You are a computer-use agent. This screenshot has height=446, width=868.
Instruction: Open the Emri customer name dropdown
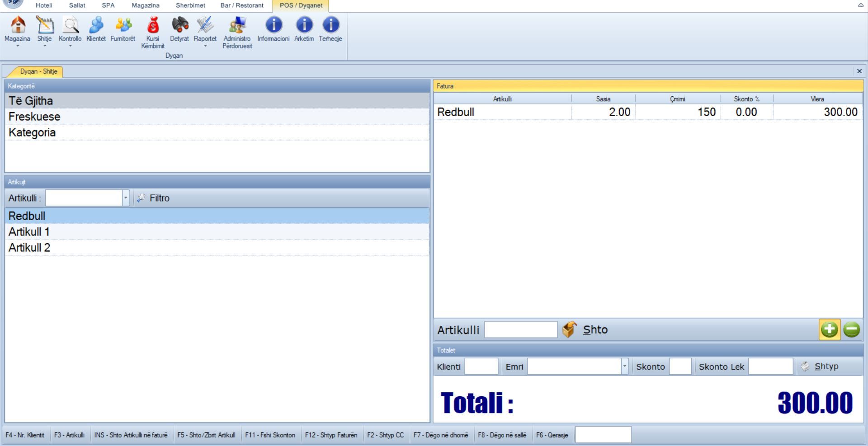(x=624, y=366)
